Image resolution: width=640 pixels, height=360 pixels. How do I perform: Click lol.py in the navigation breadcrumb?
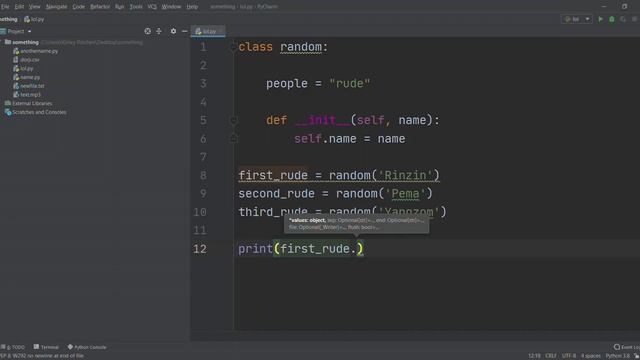coord(34,19)
